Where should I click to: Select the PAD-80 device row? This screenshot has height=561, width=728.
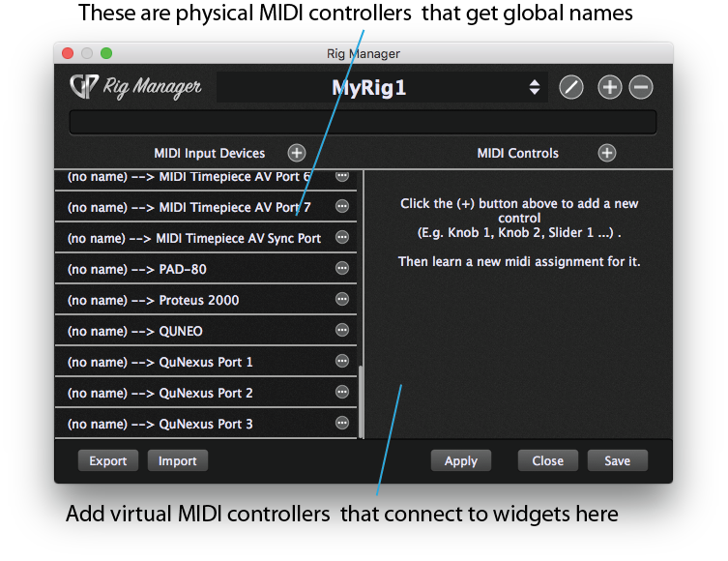click(206, 269)
